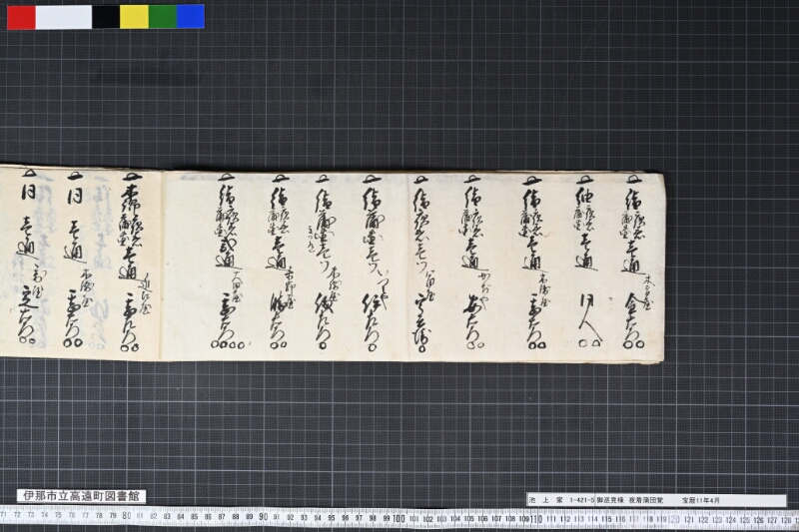
Task: Click the title text 夜着蒲団覚
Action: (646, 500)
